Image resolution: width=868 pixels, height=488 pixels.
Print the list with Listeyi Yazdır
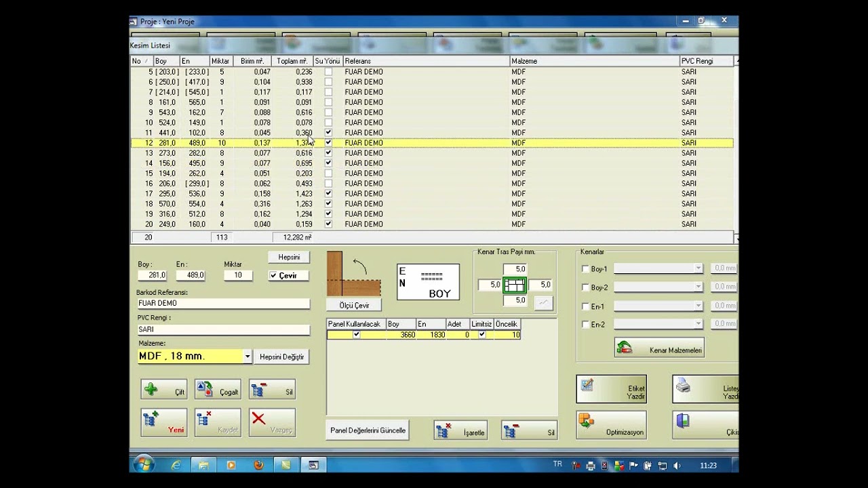click(705, 389)
